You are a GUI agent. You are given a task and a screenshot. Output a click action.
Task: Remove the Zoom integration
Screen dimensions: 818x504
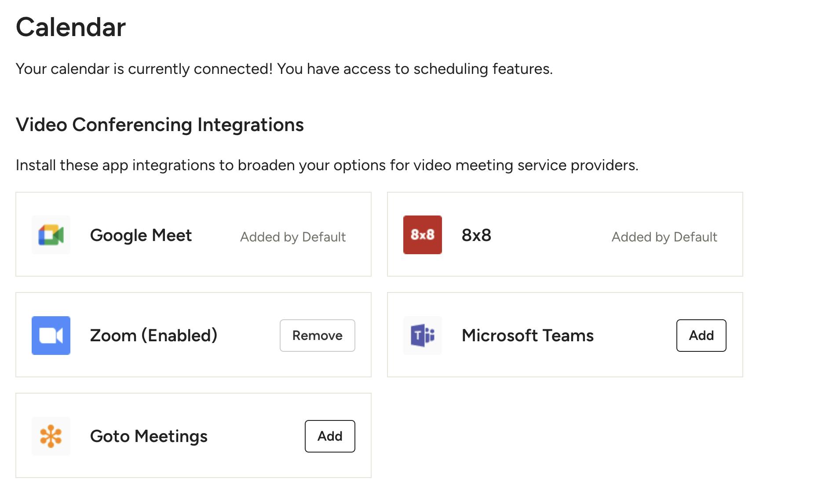pyautogui.click(x=318, y=336)
